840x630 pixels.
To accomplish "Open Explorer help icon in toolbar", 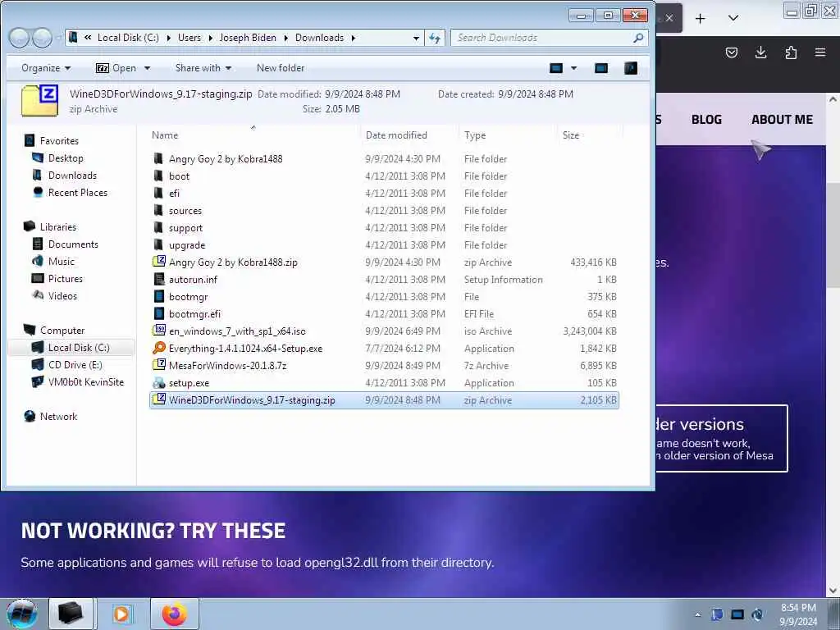I will (x=631, y=68).
